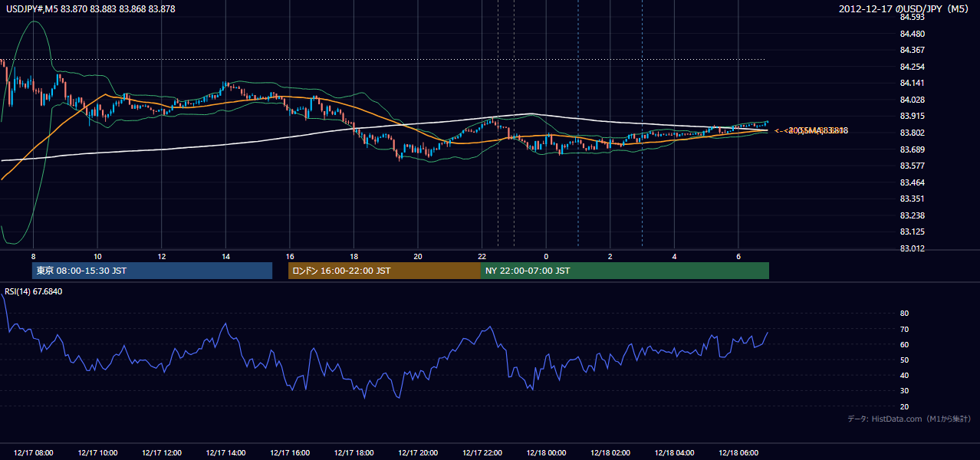Click price axis value 83.577
Viewport: 980px width, 460px height.
pos(912,166)
